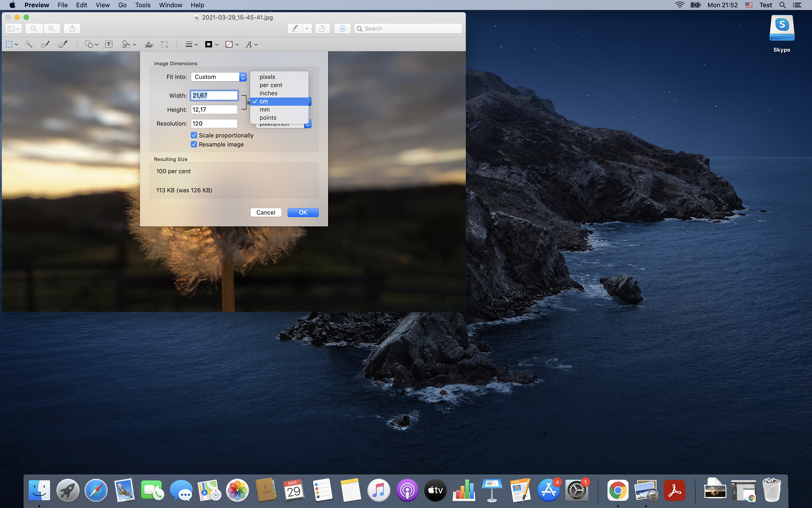Click the Adjust Size toolbar icon
Image resolution: width=812 pixels, height=508 pixels.
[164, 44]
